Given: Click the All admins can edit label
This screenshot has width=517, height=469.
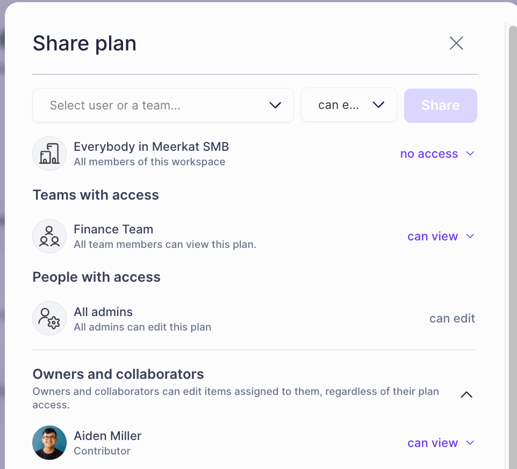Looking at the screenshot, I should (x=452, y=318).
